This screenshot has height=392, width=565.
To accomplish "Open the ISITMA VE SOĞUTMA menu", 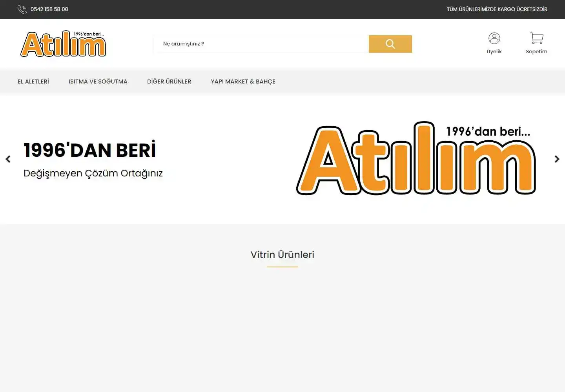I will coord(98,82).
